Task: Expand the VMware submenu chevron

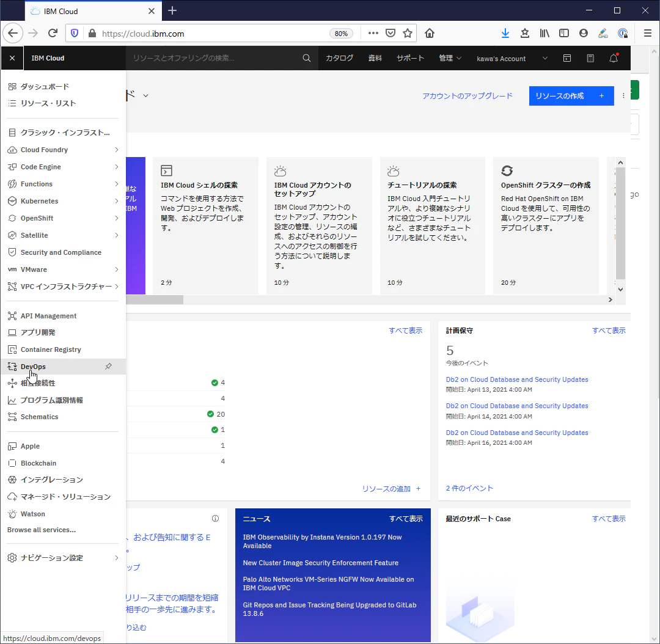Action: 117,269
